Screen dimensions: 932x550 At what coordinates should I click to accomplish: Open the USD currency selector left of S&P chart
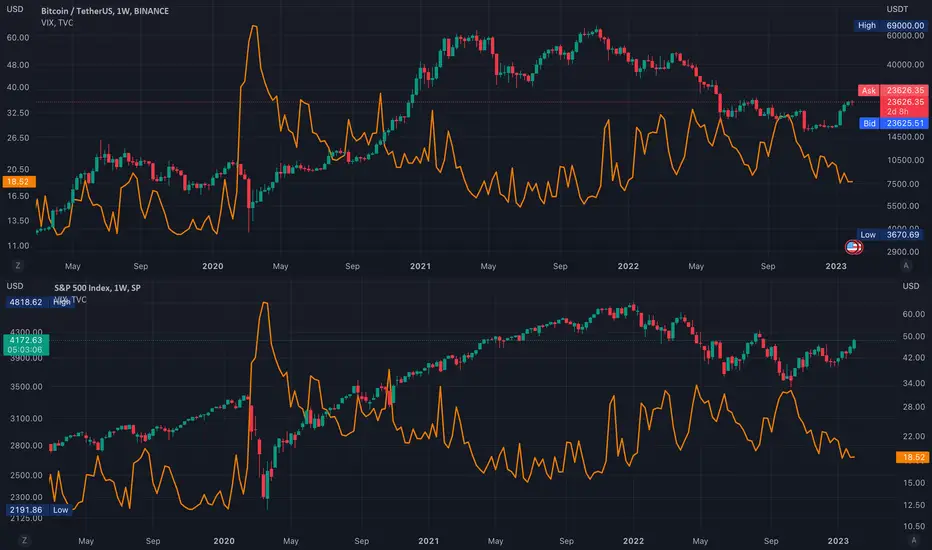pyautogui.click(x=15, y=286)
